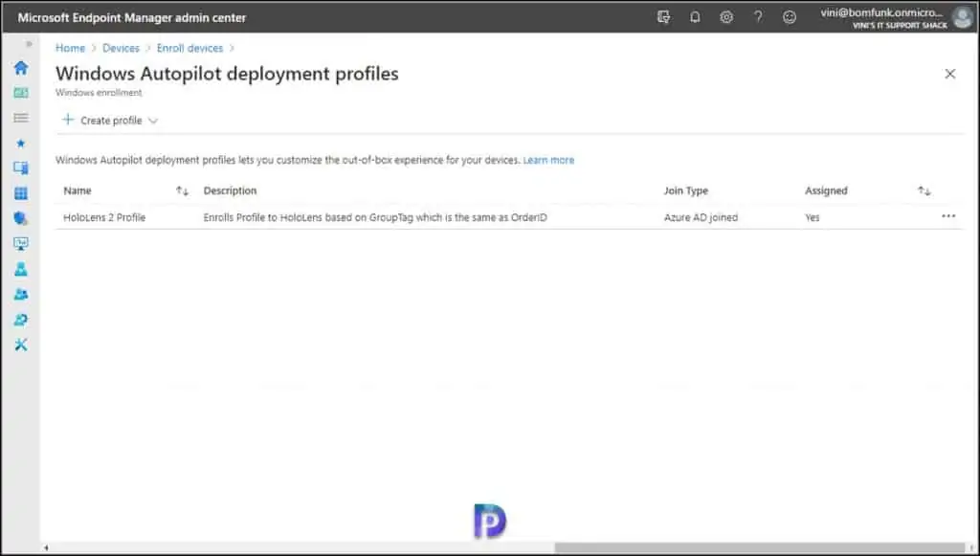Click the left arrow of horizontal scrollbar

46,548
